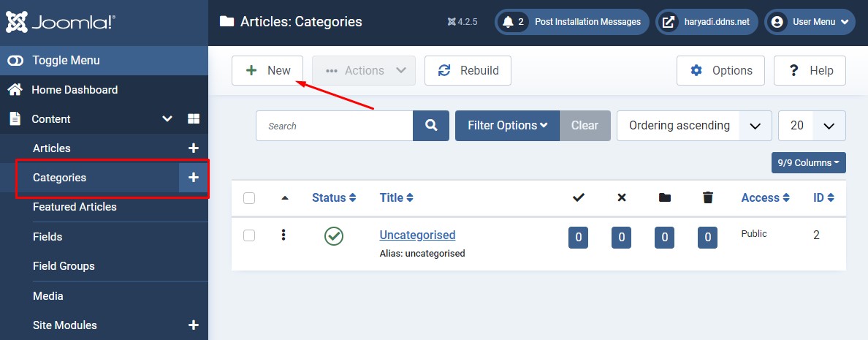868x340 pixels.
Task: Open the Uncategorised category link
Action: click(x=417, y=235)
